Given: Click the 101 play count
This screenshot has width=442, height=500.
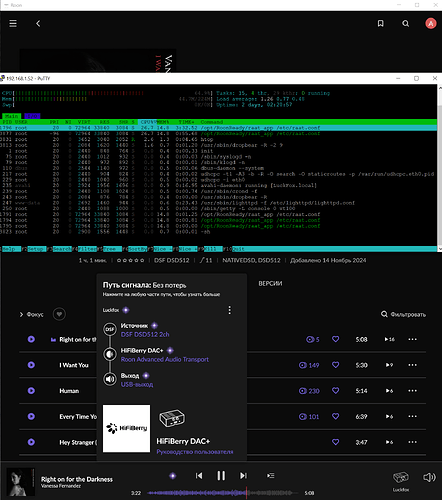Looking at the screenshot, I should coord(309,416).
